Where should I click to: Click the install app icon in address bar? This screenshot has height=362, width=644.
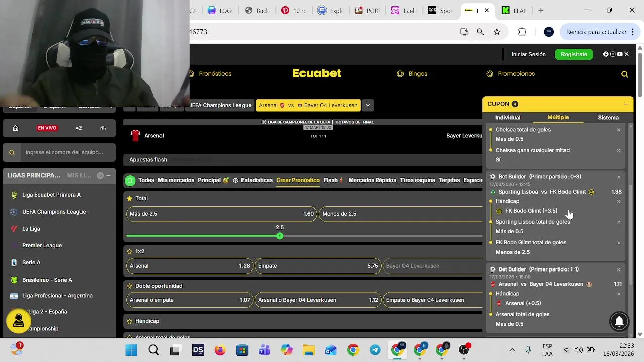(x=464, y=32)
